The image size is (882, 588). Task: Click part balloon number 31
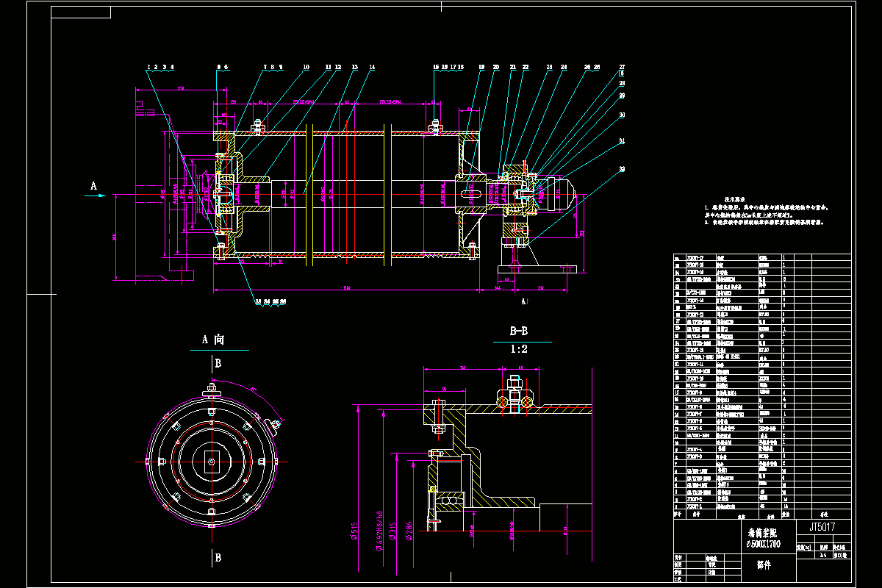coord(622,141)
